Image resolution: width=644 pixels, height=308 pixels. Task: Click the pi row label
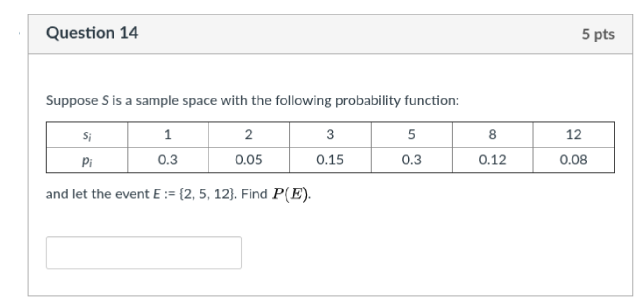click(x=86, y=159)
